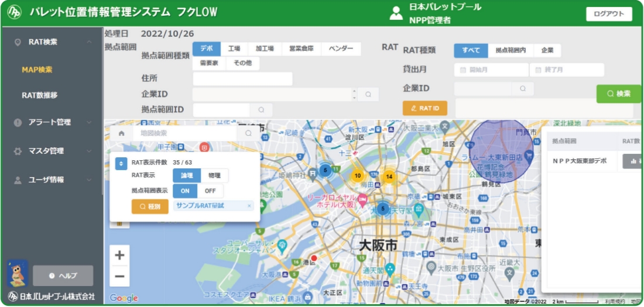Switch RAT表示 to 物理
Image resolution: width=644 pixels, height=307 pixels.
(x=214, y=175)
